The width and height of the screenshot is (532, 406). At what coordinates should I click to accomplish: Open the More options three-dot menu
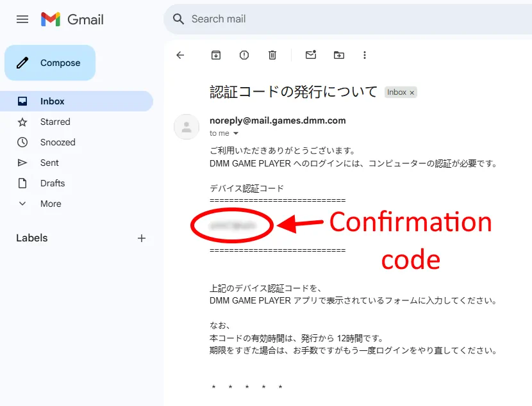pos(365,55)
